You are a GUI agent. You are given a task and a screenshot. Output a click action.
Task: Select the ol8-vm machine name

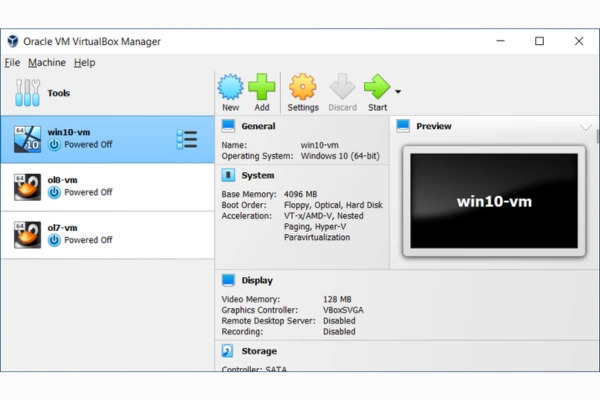point(62,180)
